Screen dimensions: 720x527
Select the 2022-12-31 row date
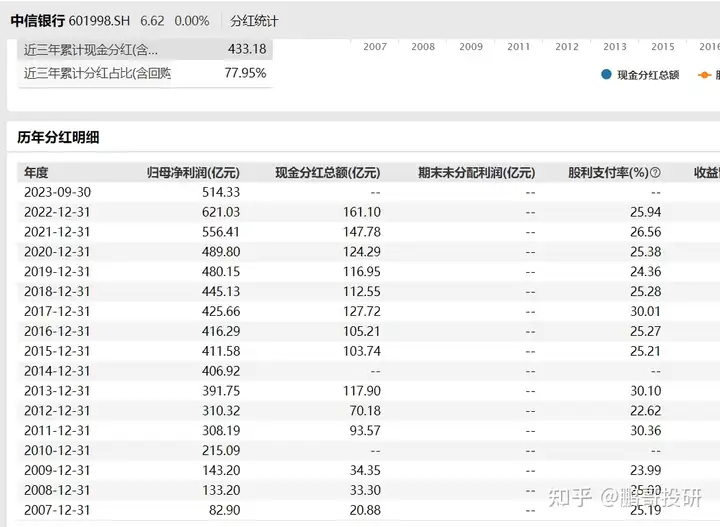click(x=57, y=212)
